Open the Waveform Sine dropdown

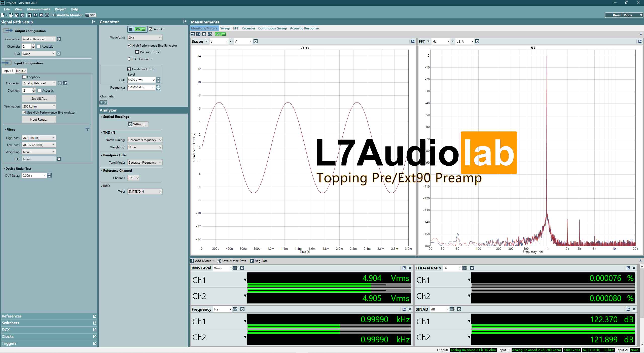tap(145, 38)
